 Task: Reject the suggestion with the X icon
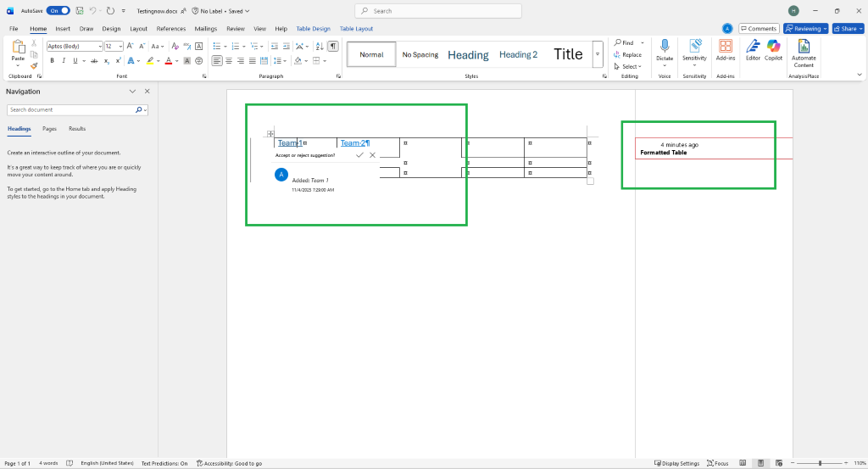(x=373, y=155)
